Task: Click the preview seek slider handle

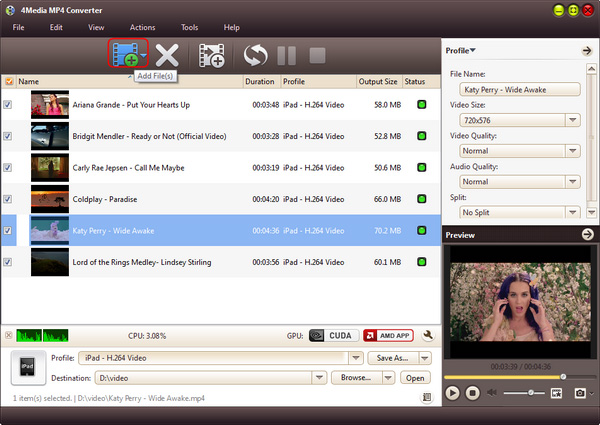Action: [563, 377]
